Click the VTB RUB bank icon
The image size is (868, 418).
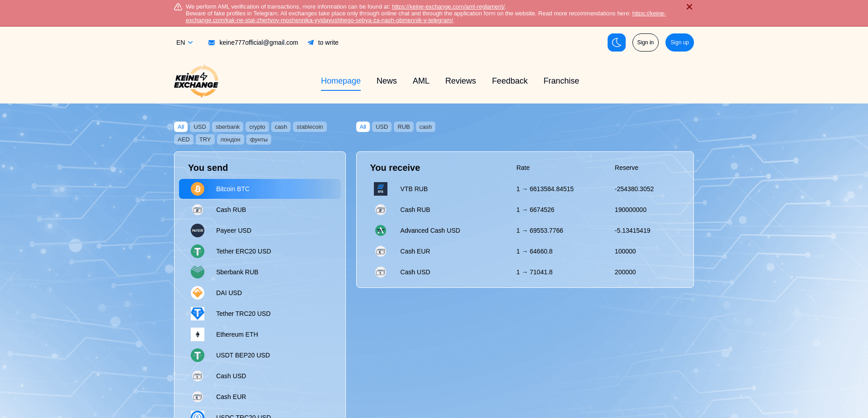click(381, 189)
